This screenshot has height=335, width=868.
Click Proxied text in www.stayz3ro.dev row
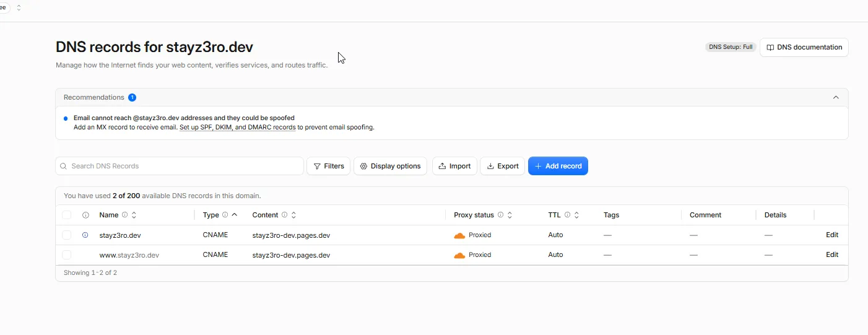pyautogui.click(x=480, y=255)
